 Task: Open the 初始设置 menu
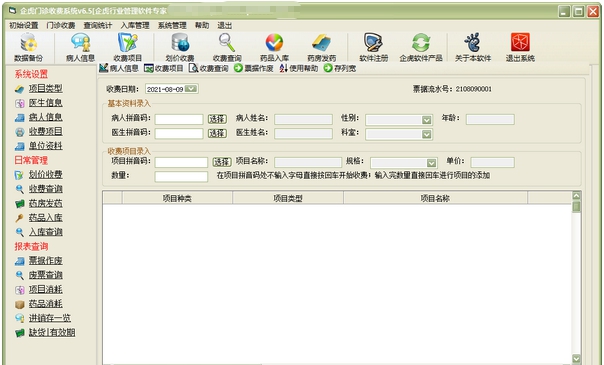pos(23,25)
